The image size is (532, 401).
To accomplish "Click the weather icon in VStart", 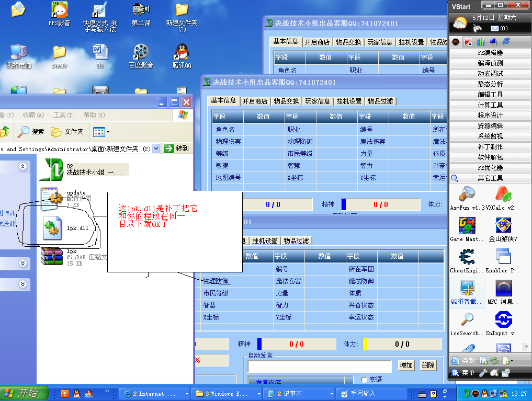I will point(460,25).
